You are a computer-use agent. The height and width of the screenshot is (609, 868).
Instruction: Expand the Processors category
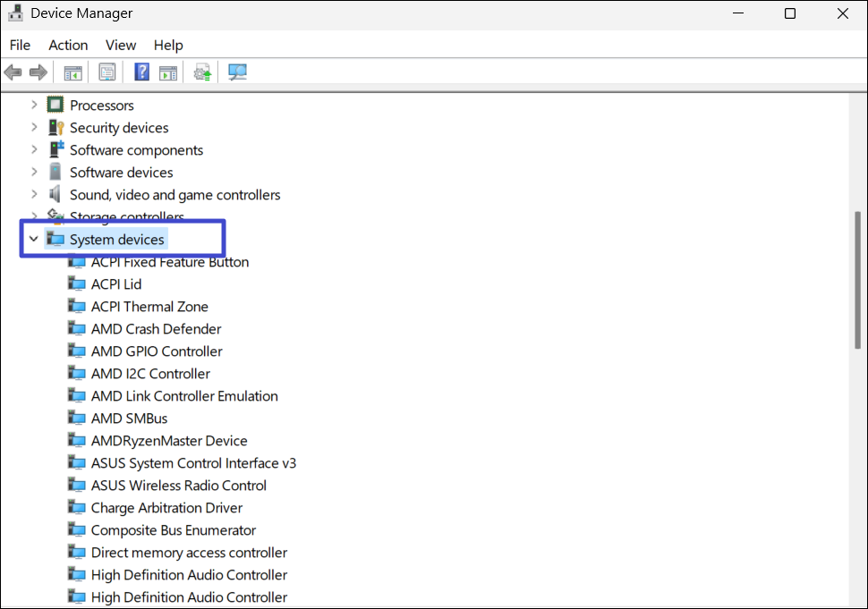pos(34,106)
